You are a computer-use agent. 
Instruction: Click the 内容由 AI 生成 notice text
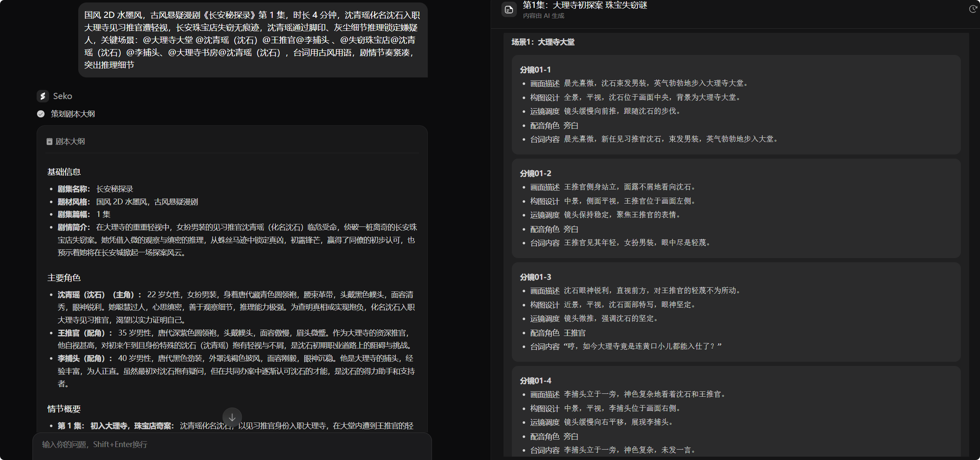543,16
